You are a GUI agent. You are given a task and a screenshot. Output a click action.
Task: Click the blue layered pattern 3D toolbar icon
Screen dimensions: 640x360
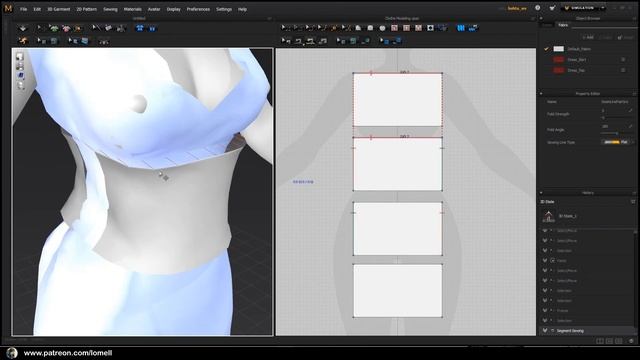click(x=85, y=40)
